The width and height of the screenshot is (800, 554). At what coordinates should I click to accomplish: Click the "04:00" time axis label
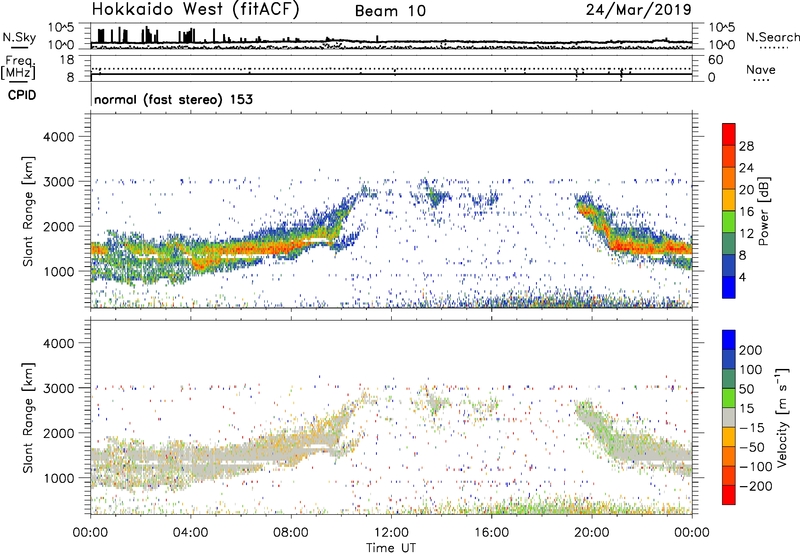191,533
